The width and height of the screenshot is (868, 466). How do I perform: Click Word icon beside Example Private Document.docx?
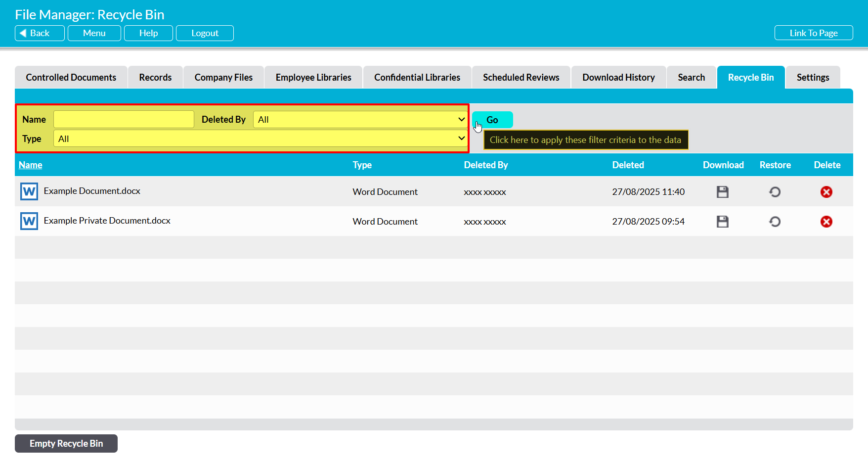pos(29,221)
